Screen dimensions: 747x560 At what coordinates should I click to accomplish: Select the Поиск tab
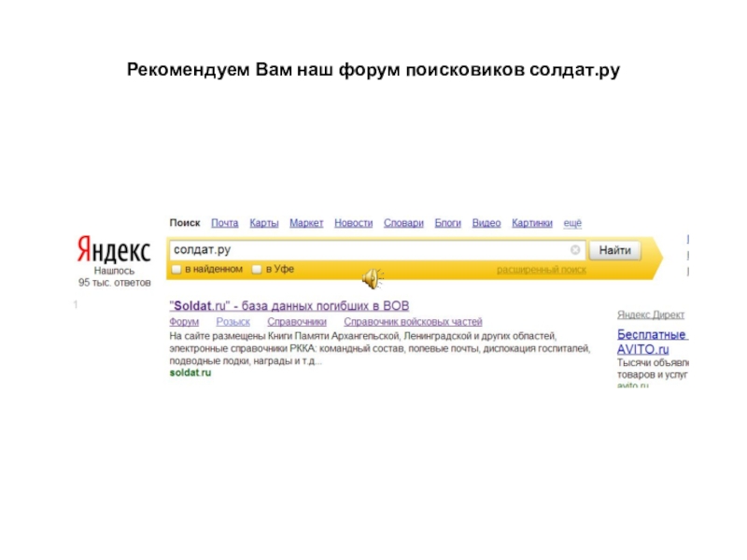pos(185,223)
